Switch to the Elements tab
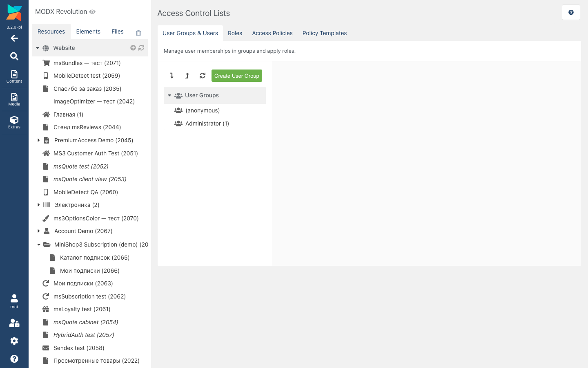The width and height of the screenshot is (588, 368). tap(88, 31)
